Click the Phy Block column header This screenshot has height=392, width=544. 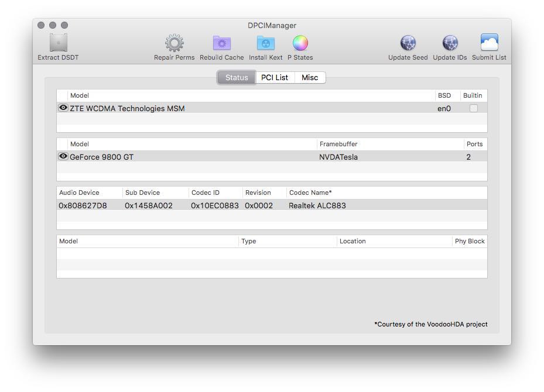(470, 241)
